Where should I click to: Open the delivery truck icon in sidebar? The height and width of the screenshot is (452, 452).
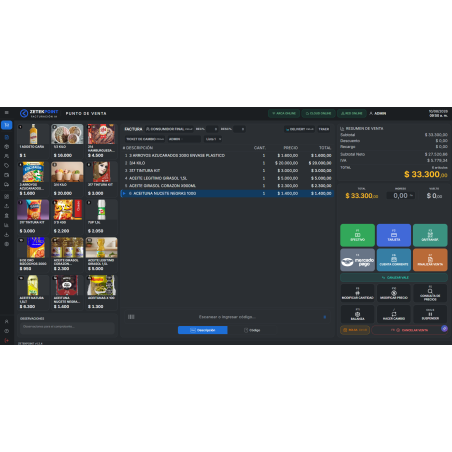[x=6, y=184]
